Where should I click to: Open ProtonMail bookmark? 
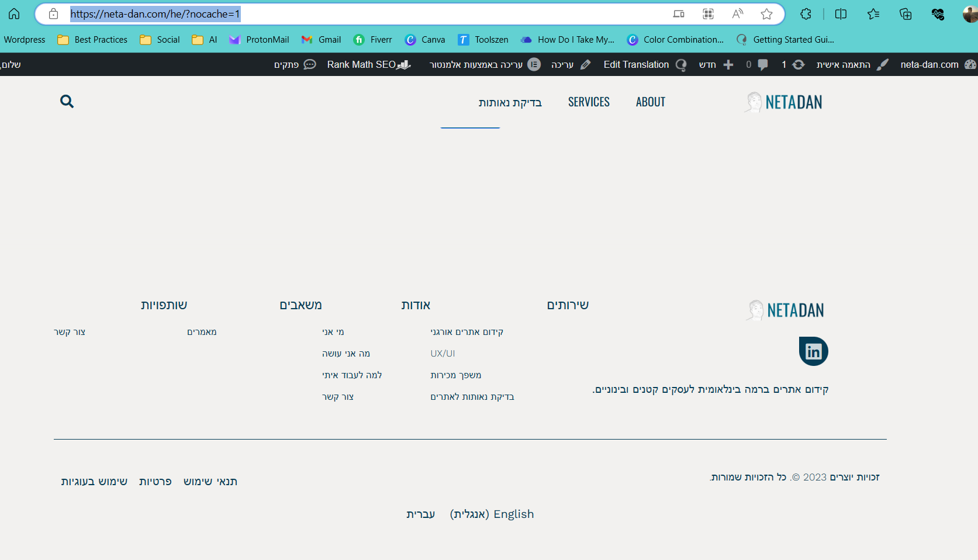(259, 40)
